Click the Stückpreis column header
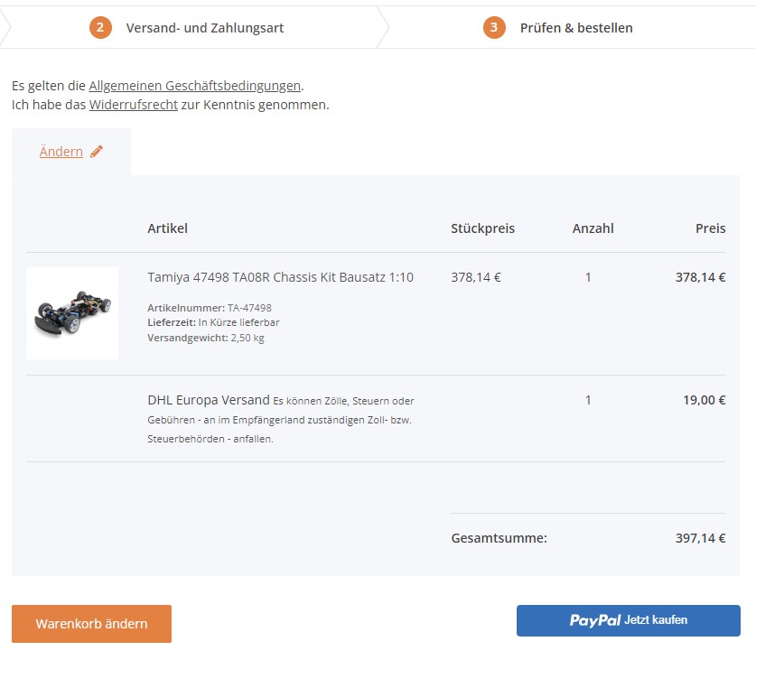This screenshot has height=688, width=784. point(482,228)
